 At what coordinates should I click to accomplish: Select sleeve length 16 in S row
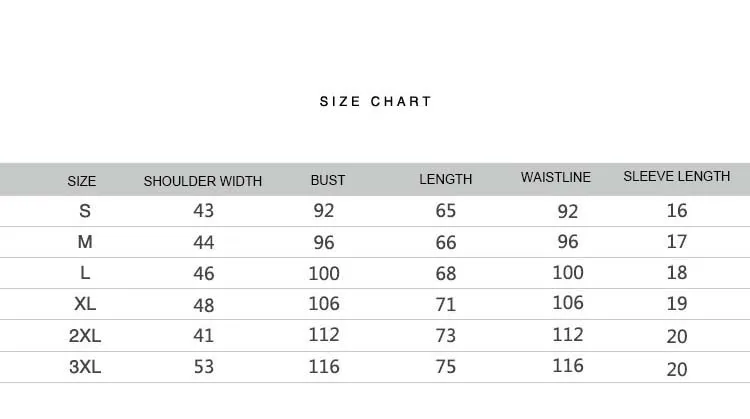(677, 210)
